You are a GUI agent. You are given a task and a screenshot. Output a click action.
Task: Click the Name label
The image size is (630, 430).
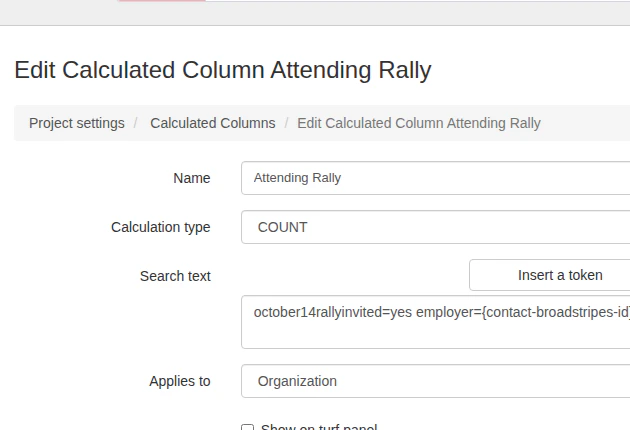(x=192, y=178)
